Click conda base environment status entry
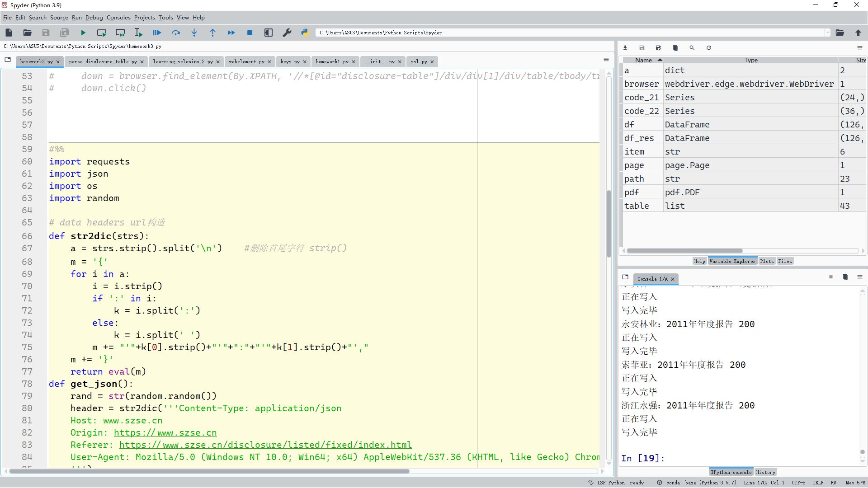The height and width of the screenshot is (488, 868). (697, 483)
